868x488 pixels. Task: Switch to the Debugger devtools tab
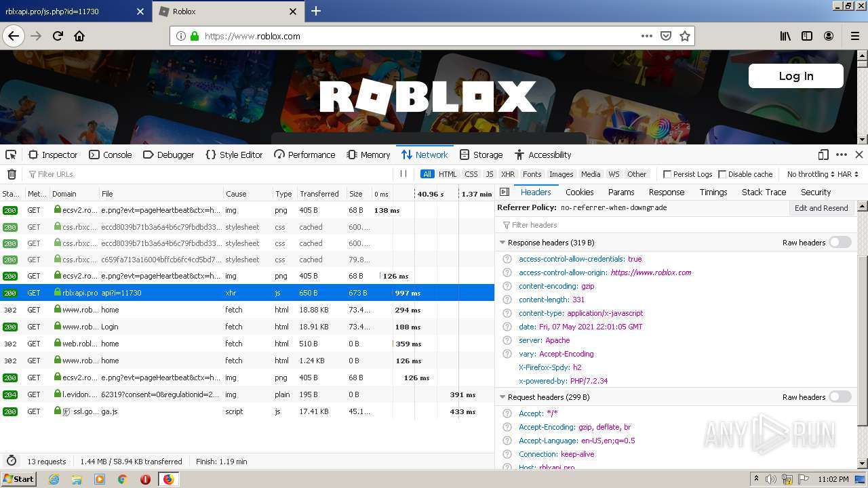(169, 155)
